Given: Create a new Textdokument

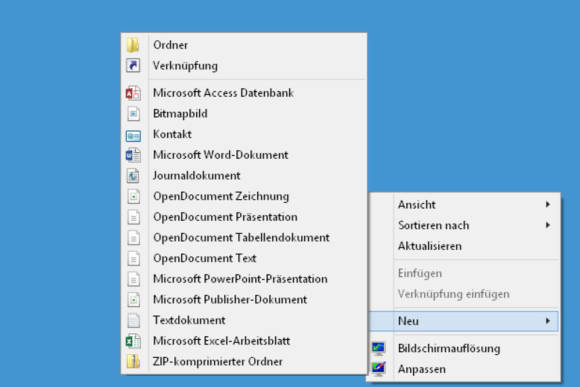Looking at the screenshot, I should (x=244, y=320).
